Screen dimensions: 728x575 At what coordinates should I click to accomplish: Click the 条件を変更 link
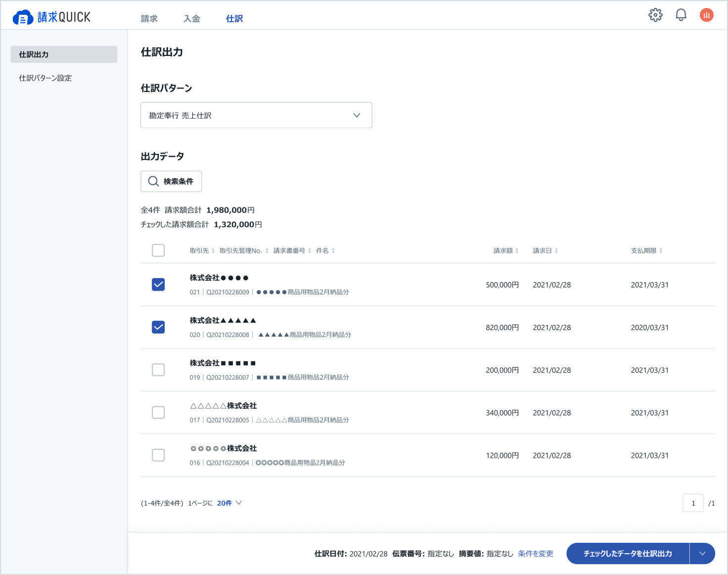pyautogui.click(x=536, y=554)
